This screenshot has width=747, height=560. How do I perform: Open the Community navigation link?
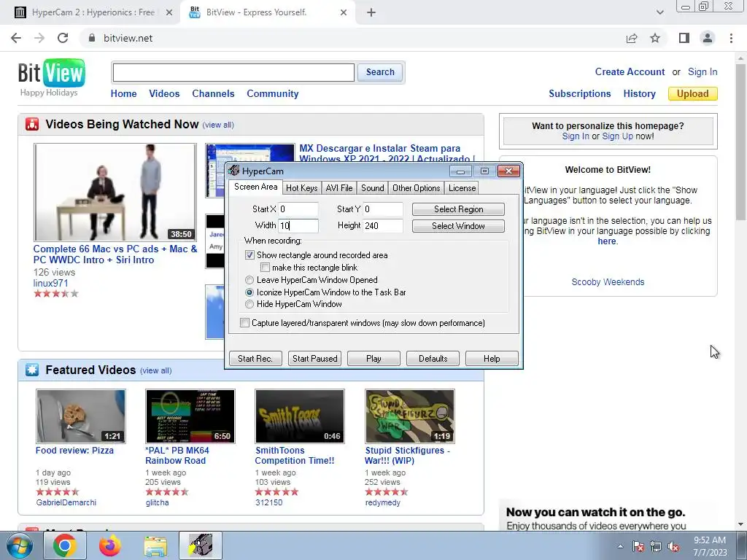(x=273, y=94)
